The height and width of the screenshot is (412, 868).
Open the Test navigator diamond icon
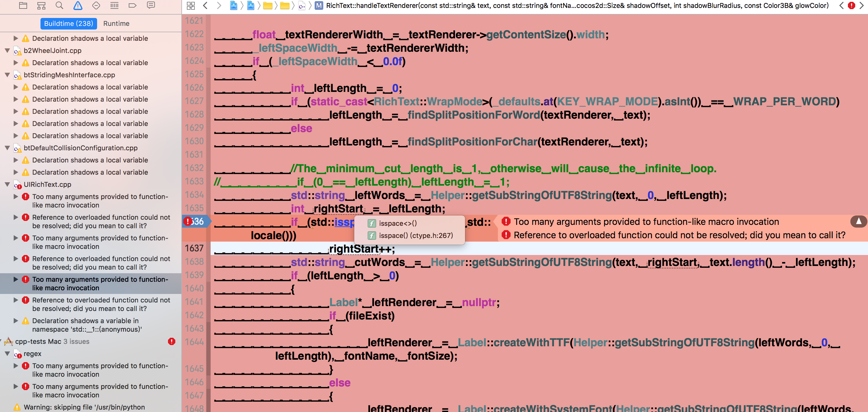point(96,5)
